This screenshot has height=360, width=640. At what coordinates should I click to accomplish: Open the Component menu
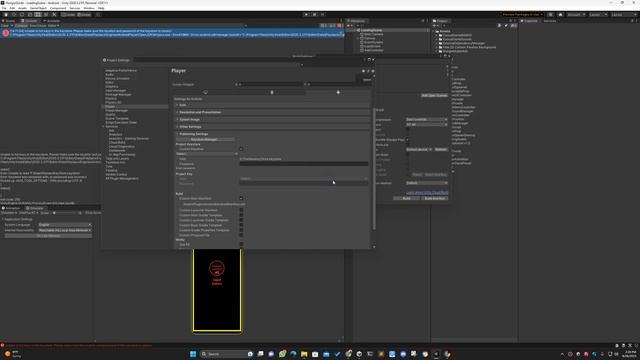pos(58,8)
